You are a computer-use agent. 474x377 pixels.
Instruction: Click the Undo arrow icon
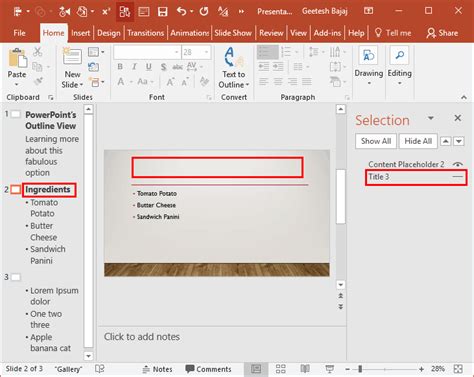(x=182, y=12)
